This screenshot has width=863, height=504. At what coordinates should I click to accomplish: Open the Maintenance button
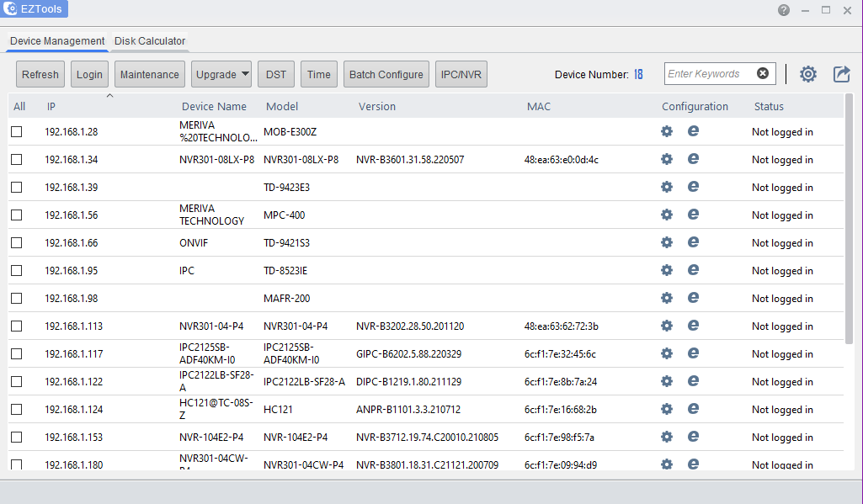[x=150, y=74]
